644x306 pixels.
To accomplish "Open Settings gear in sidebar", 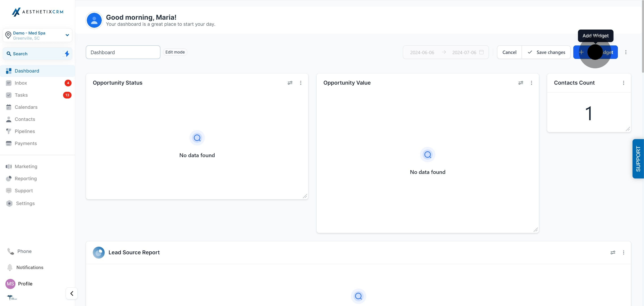I will coord(9,203).
